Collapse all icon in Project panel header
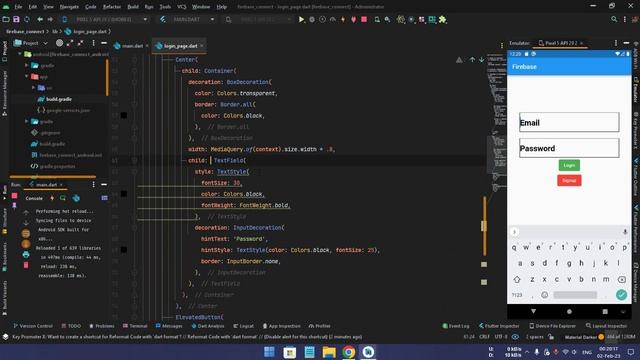This screenshot has height=360, width=640. (x=80, y=43)
